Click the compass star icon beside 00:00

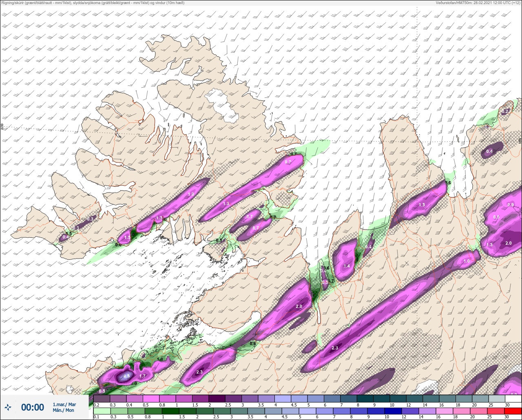point(8,407)
